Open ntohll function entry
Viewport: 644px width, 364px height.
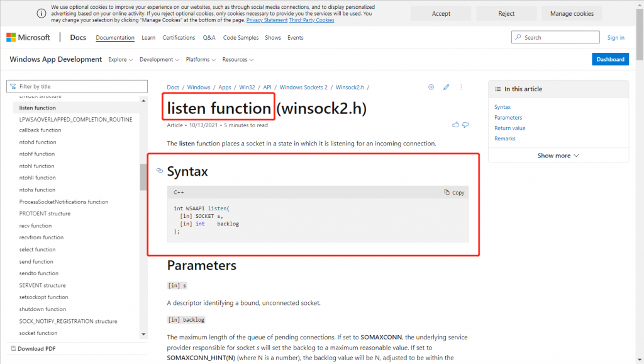click(37, 178)
